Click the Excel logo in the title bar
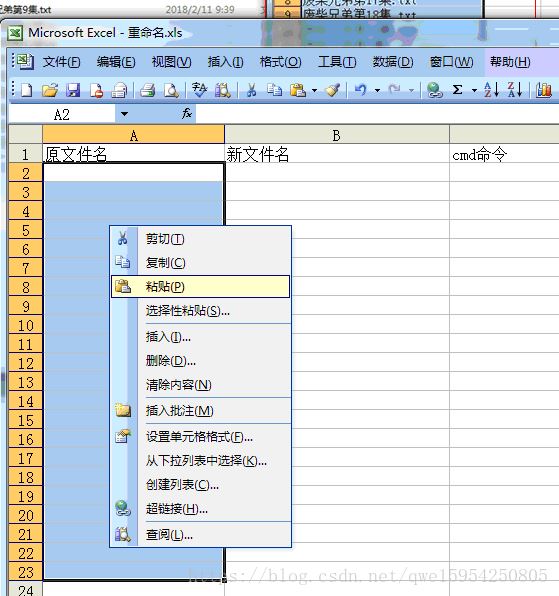The image size is (559, 596). click(x=15, y=33)
